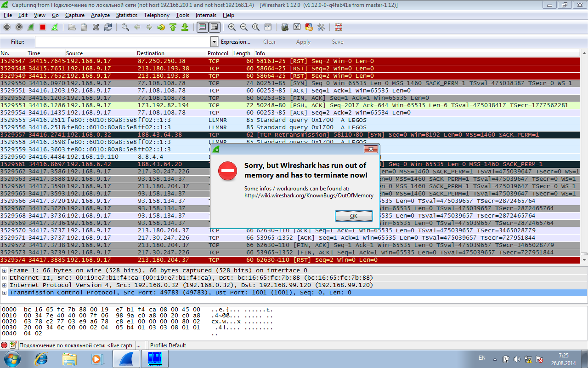588x368 pixels.
Task: Toggle auto scroll in live capture
Action: pyautogui.click(x=214, y=27)
